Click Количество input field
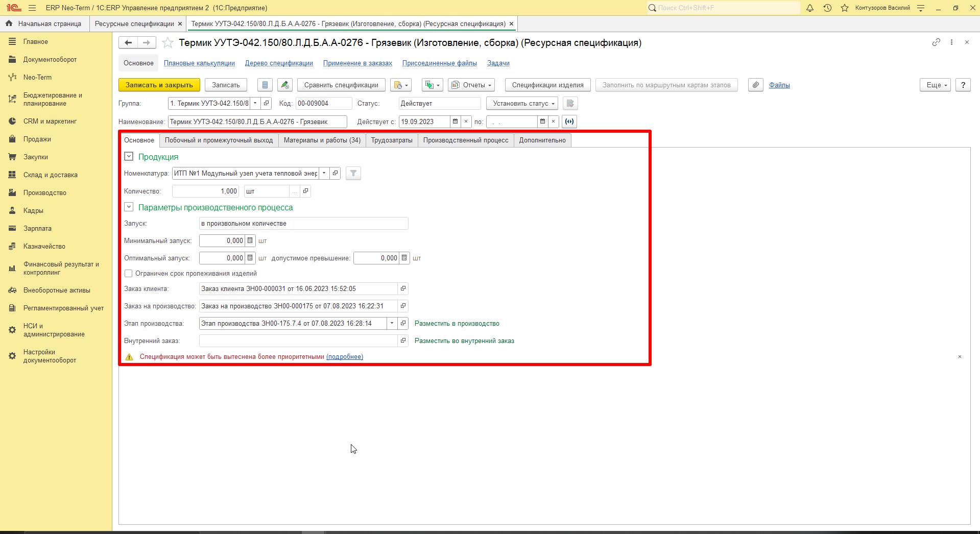Screen dimensions: 980x534 pyautogui.click(x=205, y=191)
